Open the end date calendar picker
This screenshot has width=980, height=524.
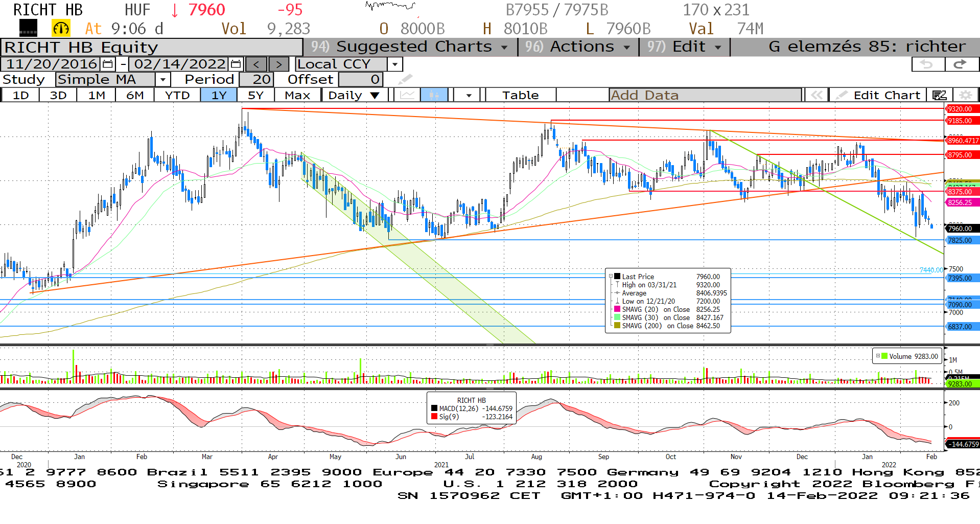[236, 64]
